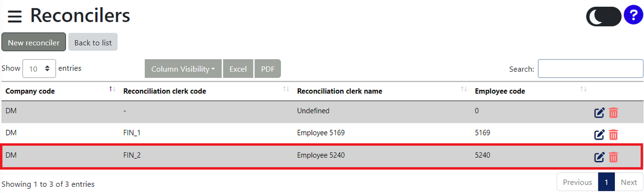The height and width of the screenshot is (193, 644).
Task: Export table to Excel
Action: tap(238, 69)
